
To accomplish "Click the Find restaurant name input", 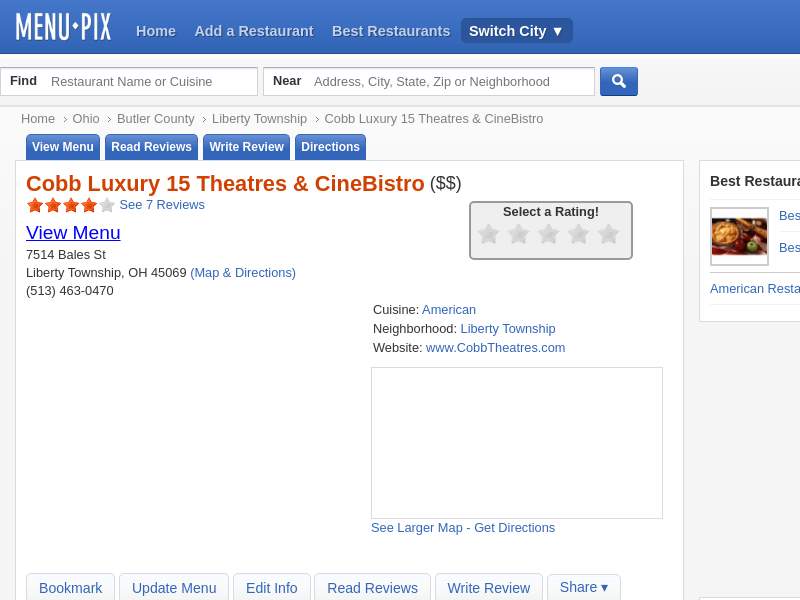I will 129,82.
